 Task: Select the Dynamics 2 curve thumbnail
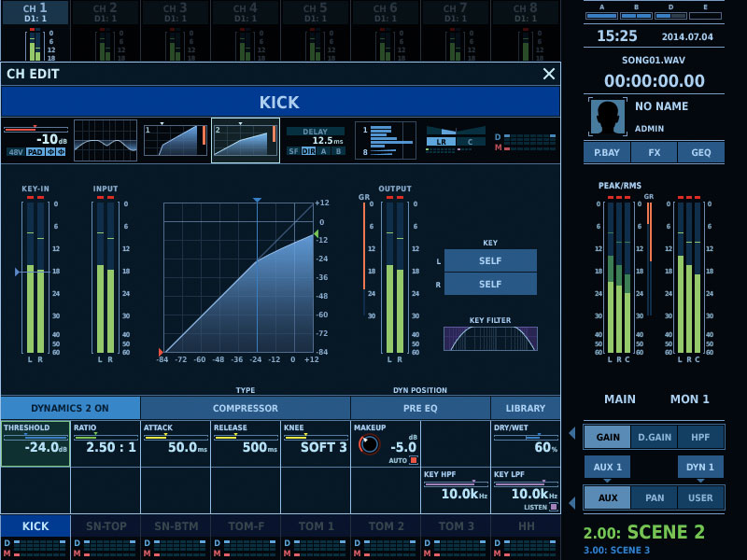pos(245,140)
